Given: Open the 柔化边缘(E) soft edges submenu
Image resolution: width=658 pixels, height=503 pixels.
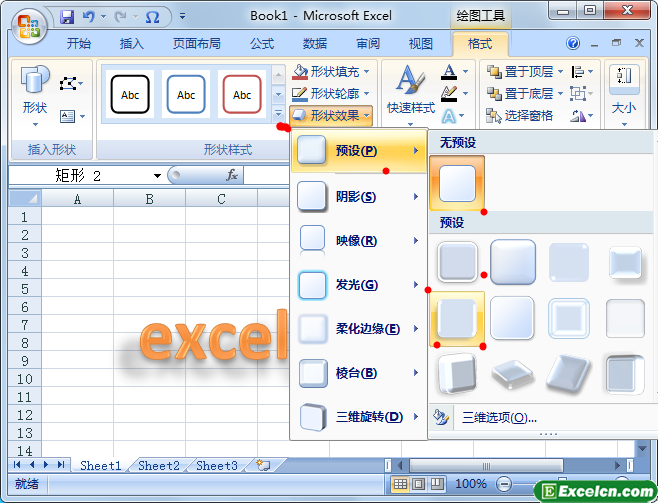Looking at the screenshot, I should pos(359,329).
